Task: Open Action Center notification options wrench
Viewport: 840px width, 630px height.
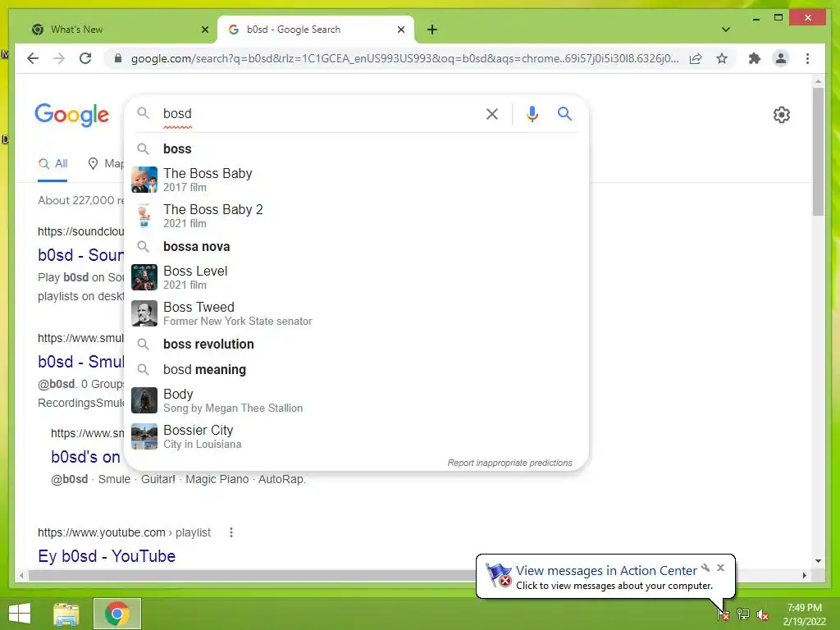Action: (x=706, y=568)
